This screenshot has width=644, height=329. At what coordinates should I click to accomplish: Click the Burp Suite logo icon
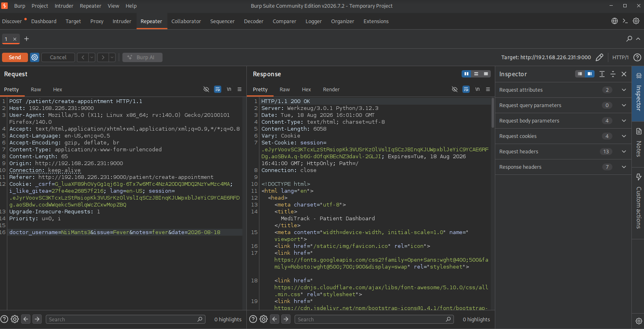pos(4,6)
